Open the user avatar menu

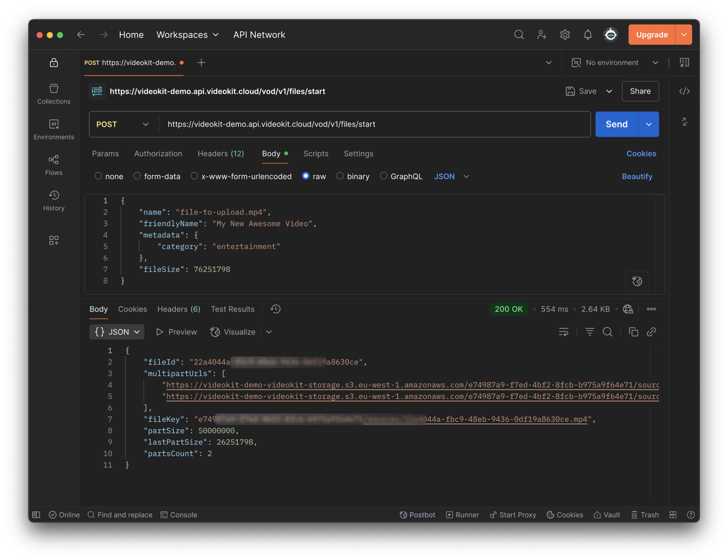611,35
